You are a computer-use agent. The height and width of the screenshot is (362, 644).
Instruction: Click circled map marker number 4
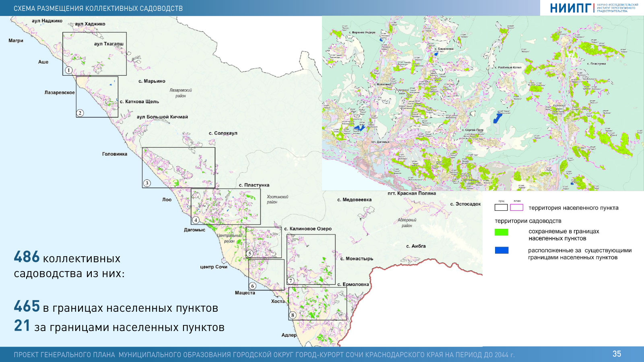click(x=196, y=220)
